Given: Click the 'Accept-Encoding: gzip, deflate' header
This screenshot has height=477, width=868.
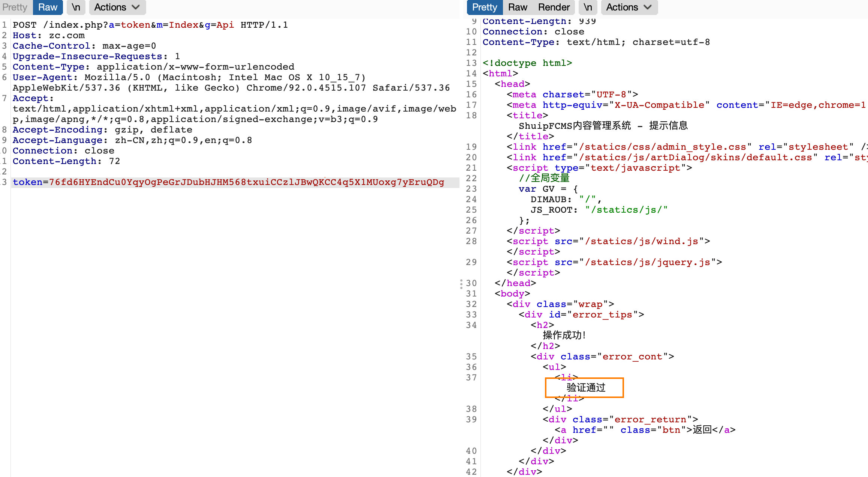Looking at the screenshot, I should pyautogui.click(x=102, y=130).
